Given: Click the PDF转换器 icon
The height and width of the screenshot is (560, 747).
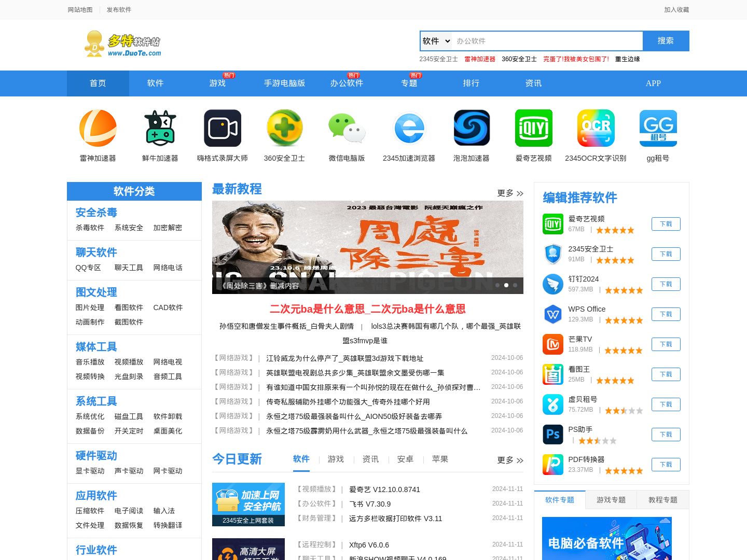Looking at the screenshot, I should coord(553,465).
